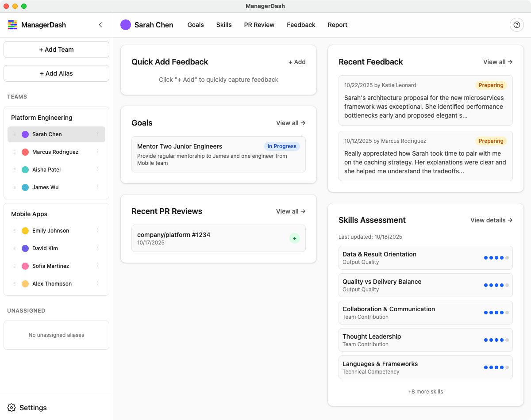Expand the +8 more skills section
Viewport: 531px width, 420px height.
pyautogui.click(x=425, y=391)
